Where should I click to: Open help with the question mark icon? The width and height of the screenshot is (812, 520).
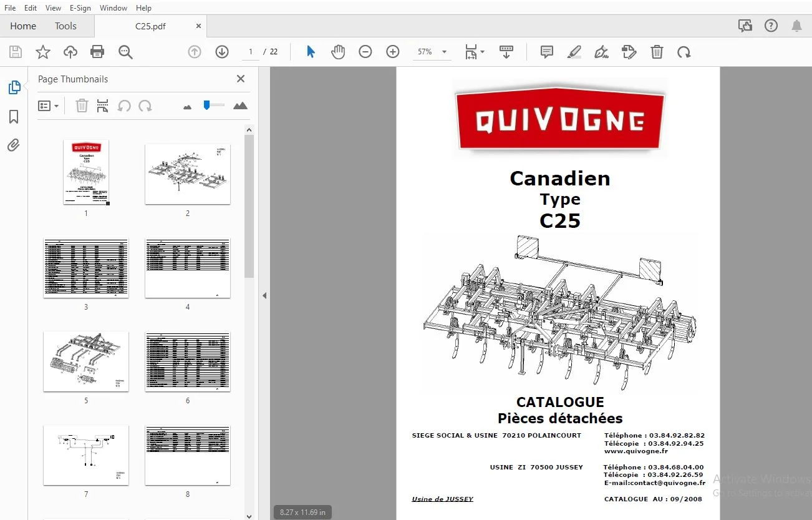tap(771, 26)
